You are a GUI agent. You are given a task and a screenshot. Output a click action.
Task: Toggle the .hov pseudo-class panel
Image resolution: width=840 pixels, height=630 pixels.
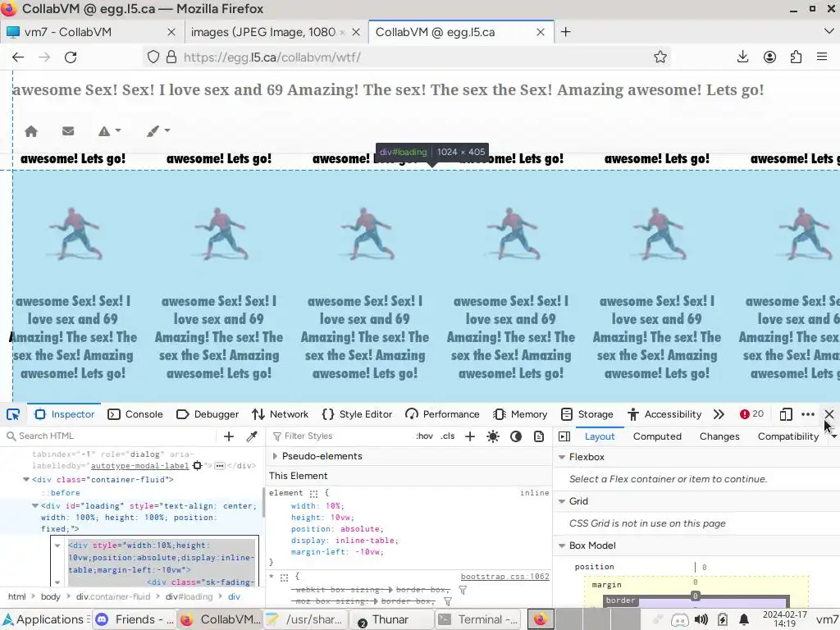point(424,436)
